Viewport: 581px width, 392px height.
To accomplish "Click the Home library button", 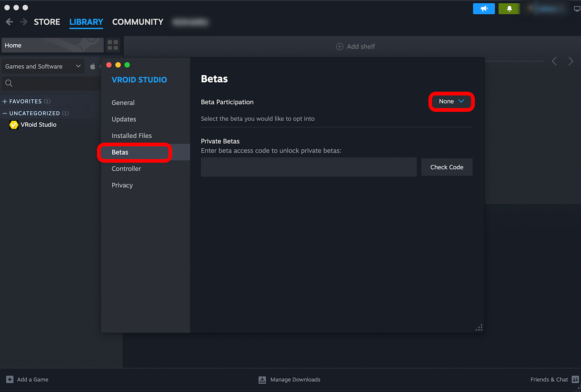I will click(x=53, y=45).
